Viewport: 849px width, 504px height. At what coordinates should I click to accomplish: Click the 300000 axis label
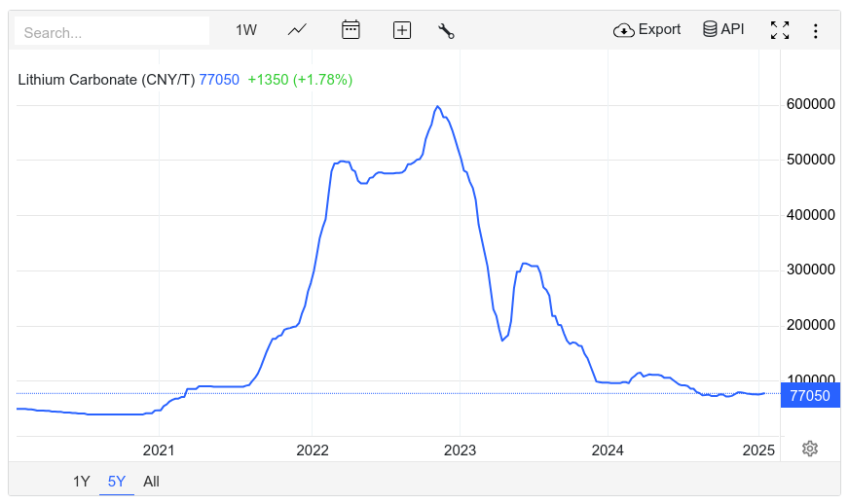(811, 270)
